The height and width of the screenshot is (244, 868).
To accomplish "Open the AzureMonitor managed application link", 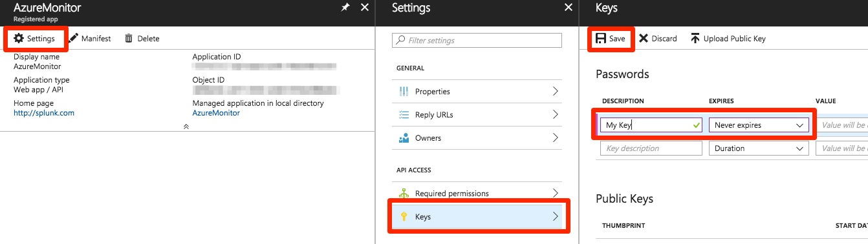I will point(216,113).
